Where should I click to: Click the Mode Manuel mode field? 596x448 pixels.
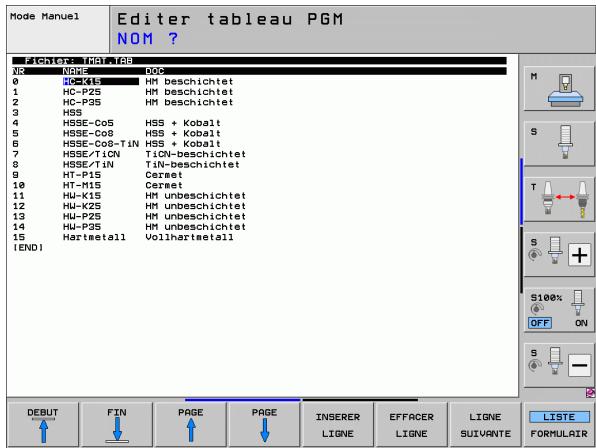(x=58, y=29)
